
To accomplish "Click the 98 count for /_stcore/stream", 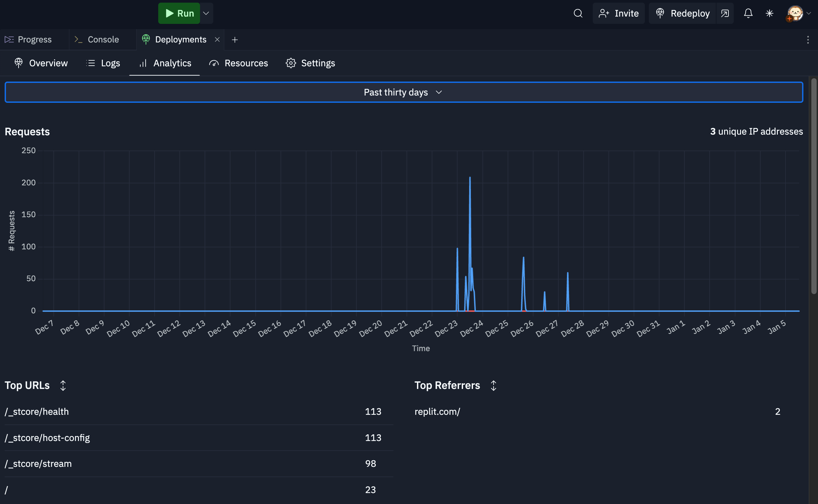I will coord(371,464).
